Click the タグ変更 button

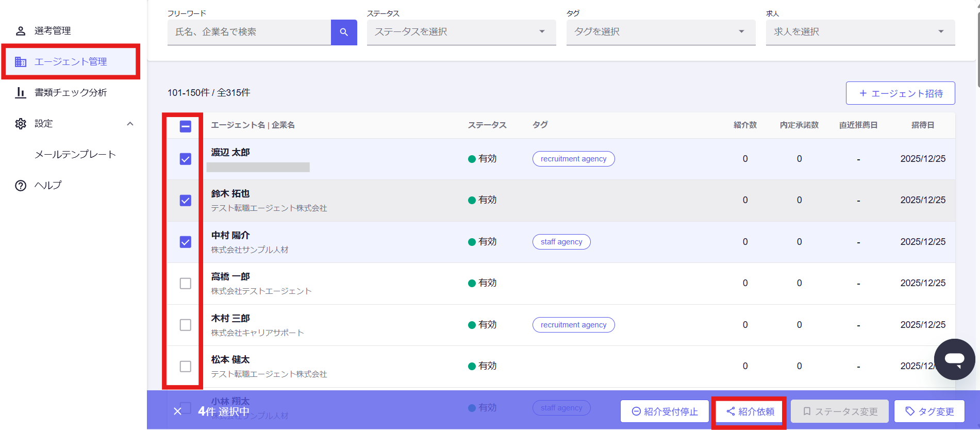click(929, 411)
